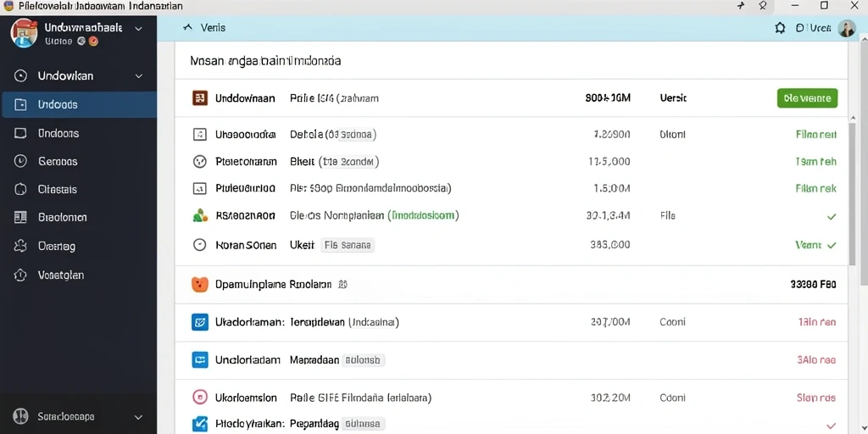Click the Undoons monitor icon in sidebar
The height and width of the screenshot is (434, 868).
(x=20, y=133)
